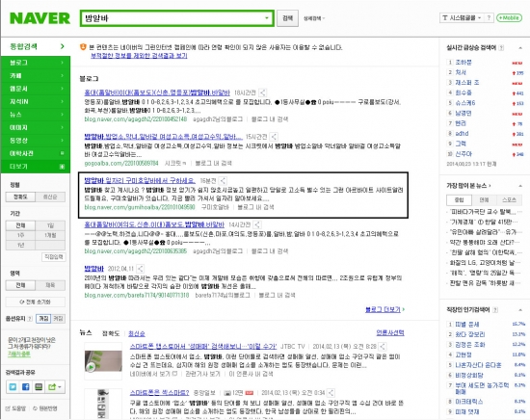Set period filter to 1년
The height and width of the screenshot is (420, 530).
[20, 245]
